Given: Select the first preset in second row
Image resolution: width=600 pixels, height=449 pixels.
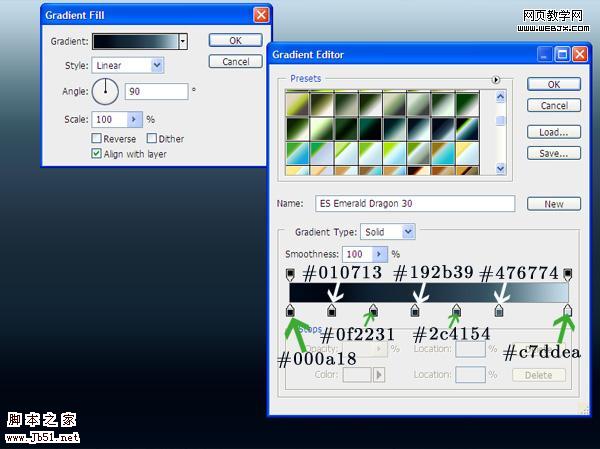Looking at the screenshot, I should pyautogui.click(x=297, y=129).
